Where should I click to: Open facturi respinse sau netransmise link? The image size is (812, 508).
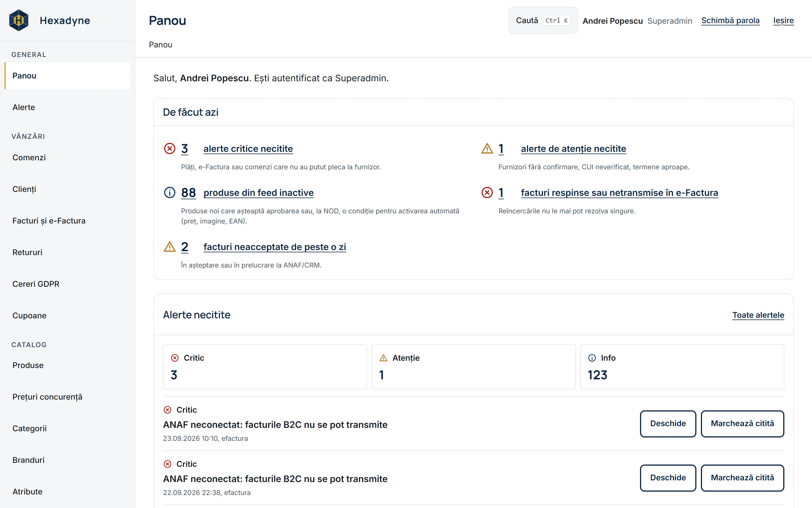[619, 192]
